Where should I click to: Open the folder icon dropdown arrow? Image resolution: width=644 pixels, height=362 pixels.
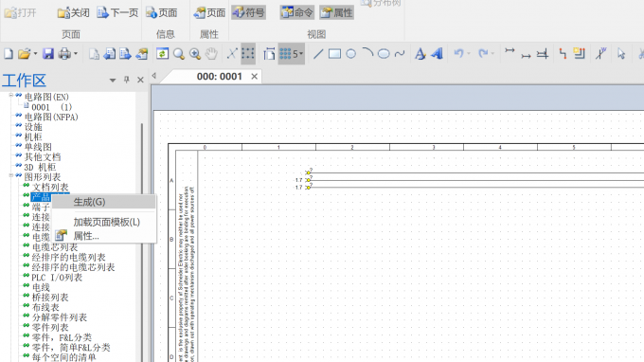(35, 54)
